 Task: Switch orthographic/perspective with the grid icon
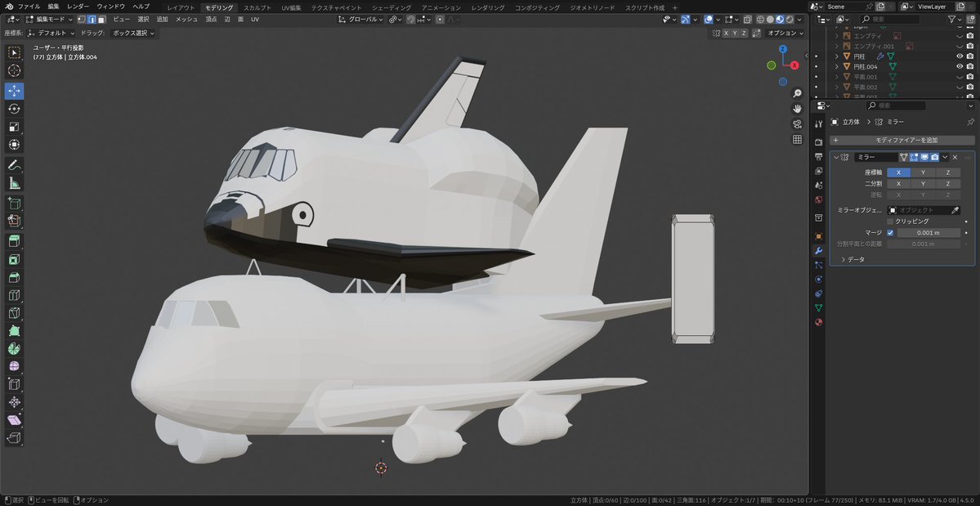point(797,140)
